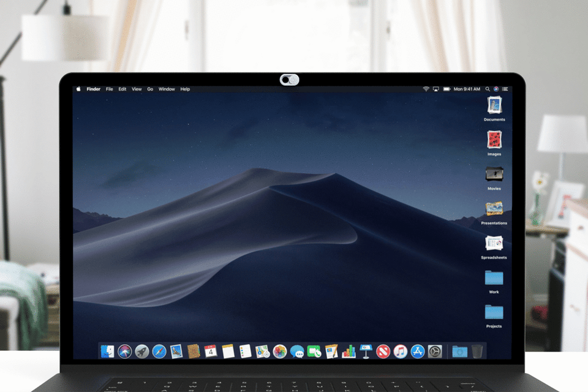Click the Mon 9:41 AM clock
Viewport: 588px width, 392px height.
[467, 89]
